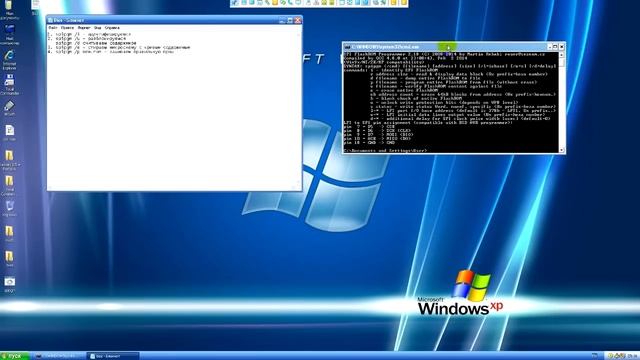Minimize the Notepad window
This screenshot has width=640, height=360.
pos(282,20)
